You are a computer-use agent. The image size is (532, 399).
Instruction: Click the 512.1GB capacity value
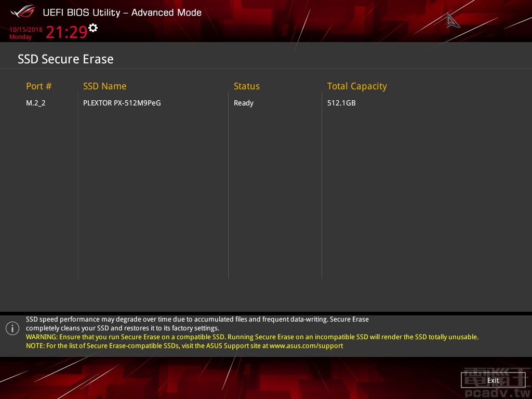(x=341, y=103)
